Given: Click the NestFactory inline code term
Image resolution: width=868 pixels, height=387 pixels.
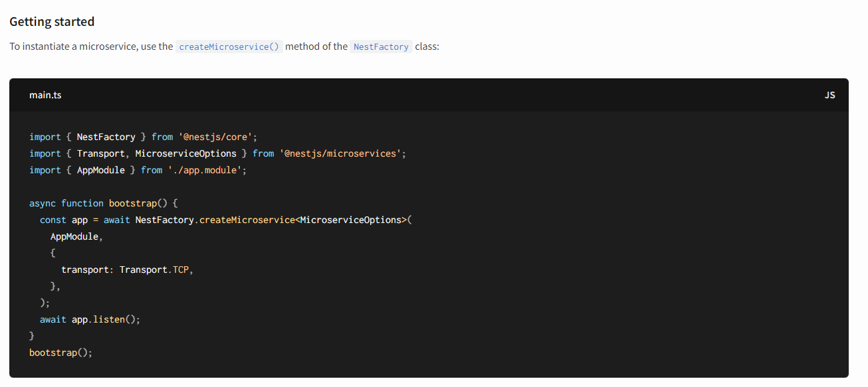Looking at the screenshot, I should pos(381,46).
